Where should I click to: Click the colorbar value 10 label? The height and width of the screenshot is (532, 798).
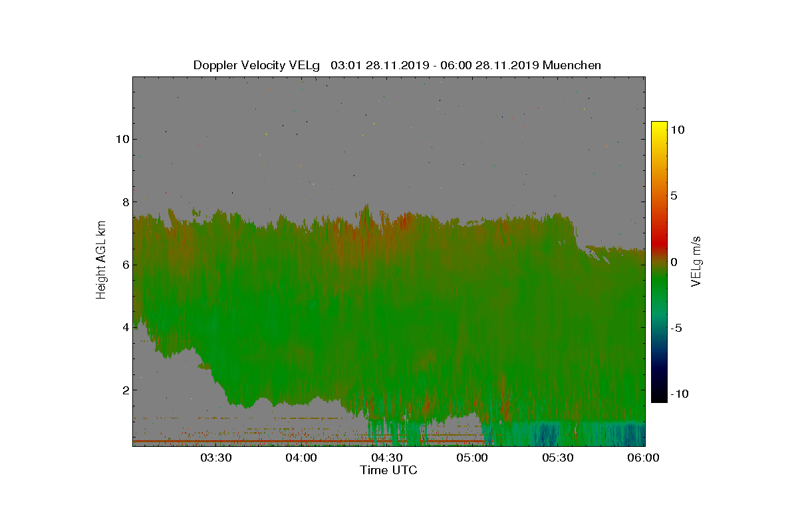pos(678,130)
